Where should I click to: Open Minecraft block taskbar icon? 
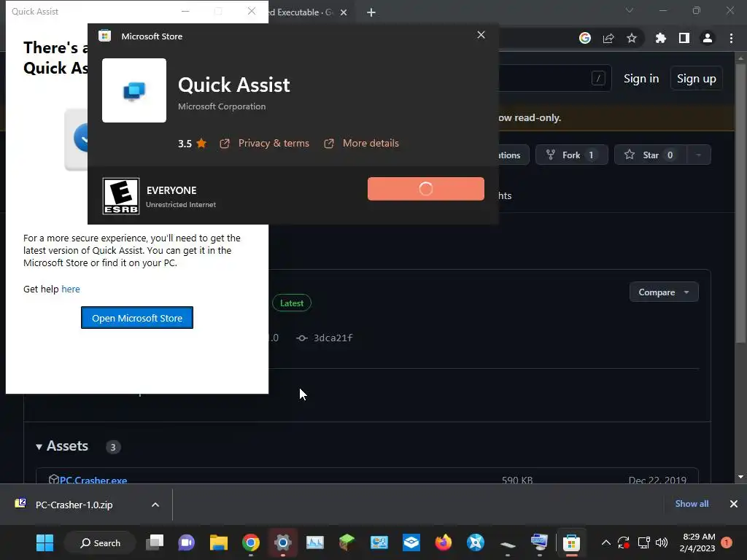(x=347, y=542)
